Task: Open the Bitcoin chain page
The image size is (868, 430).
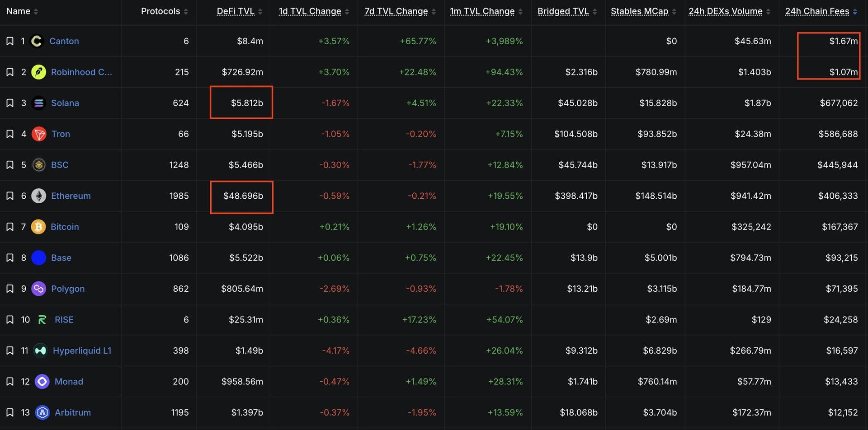Action: 65,227
